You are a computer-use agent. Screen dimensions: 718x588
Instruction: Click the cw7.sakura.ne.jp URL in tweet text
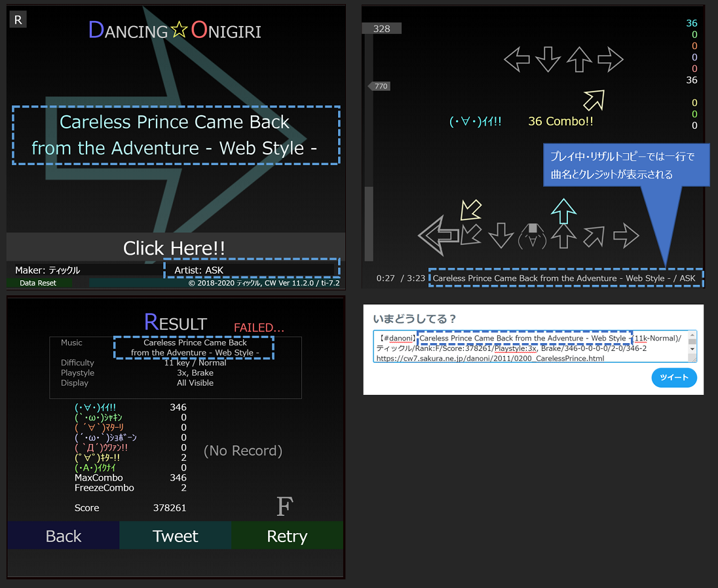490,358
